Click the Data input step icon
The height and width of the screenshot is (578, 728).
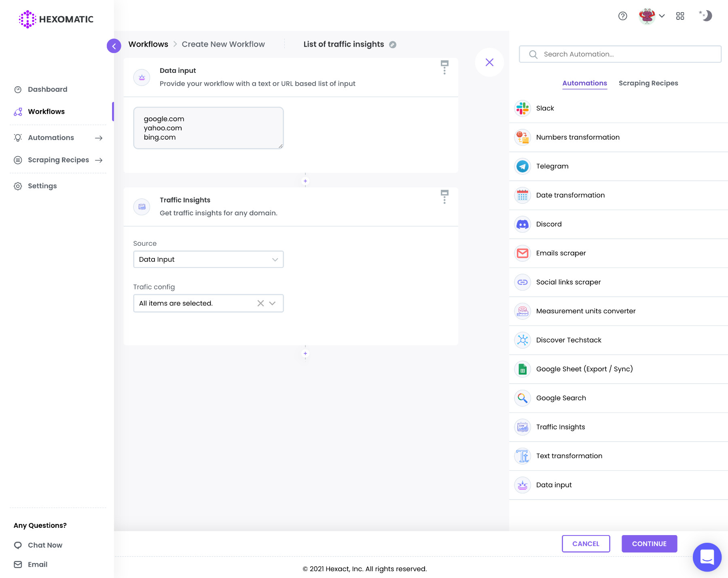tap(142, 77)
